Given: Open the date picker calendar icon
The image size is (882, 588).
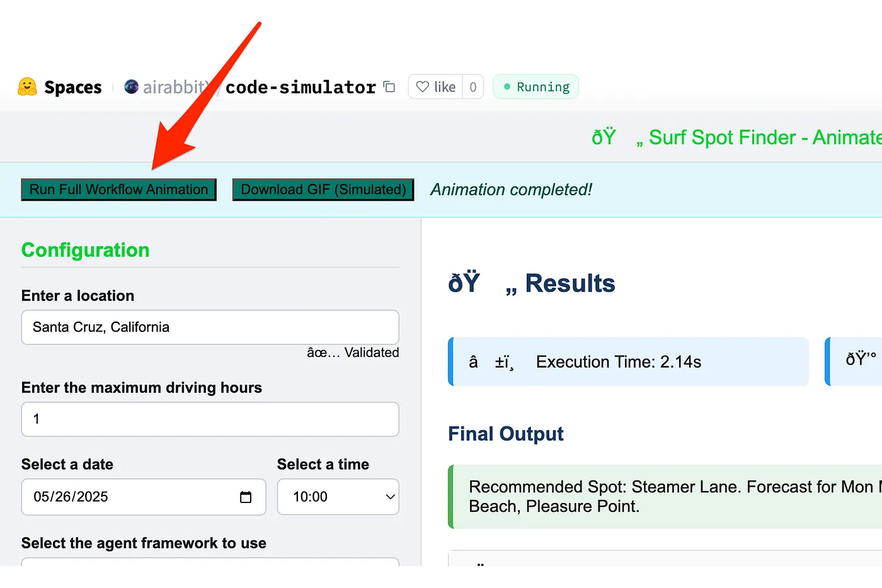Looking at the screenshot, I should (246, 497).
